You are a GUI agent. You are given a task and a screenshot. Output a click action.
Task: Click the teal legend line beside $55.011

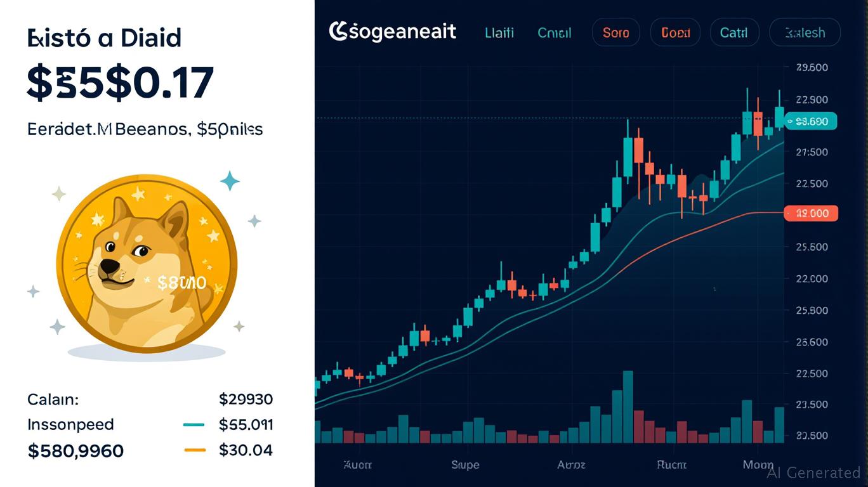click(194, 425)
